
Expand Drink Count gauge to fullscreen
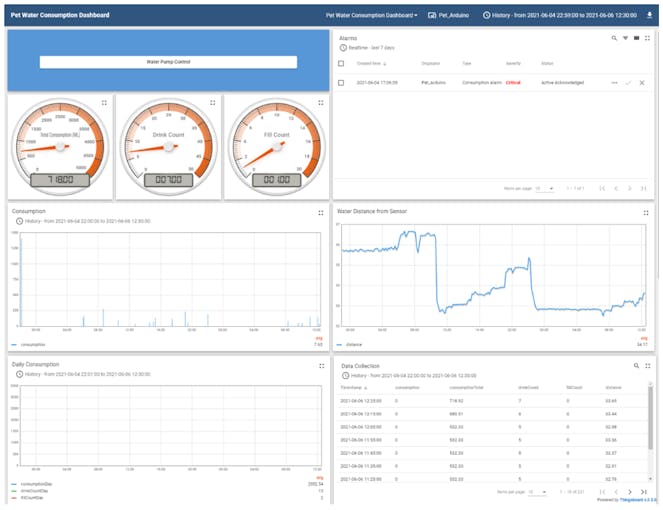[x=213, y=102]
